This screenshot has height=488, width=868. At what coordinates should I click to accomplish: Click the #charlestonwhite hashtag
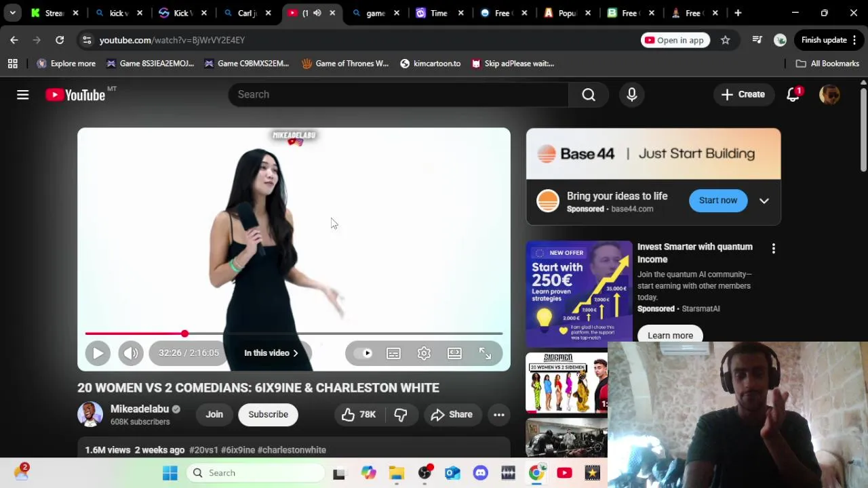click(292, 450)
